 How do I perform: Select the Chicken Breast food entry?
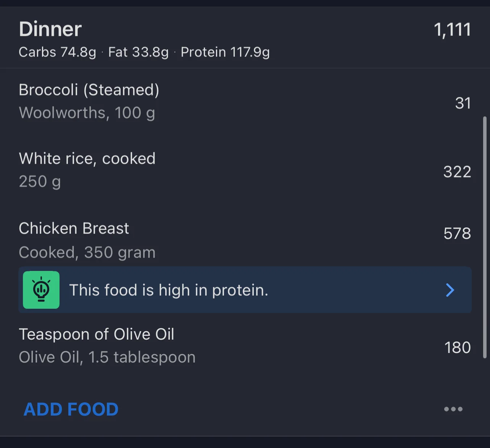click(74, 229)
